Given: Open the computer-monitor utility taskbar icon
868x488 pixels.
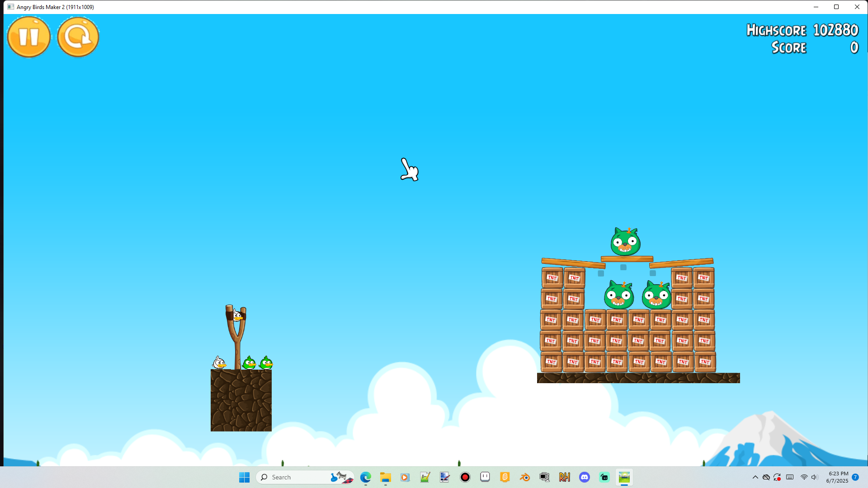Looking at the screenshot, I should 545,477.
